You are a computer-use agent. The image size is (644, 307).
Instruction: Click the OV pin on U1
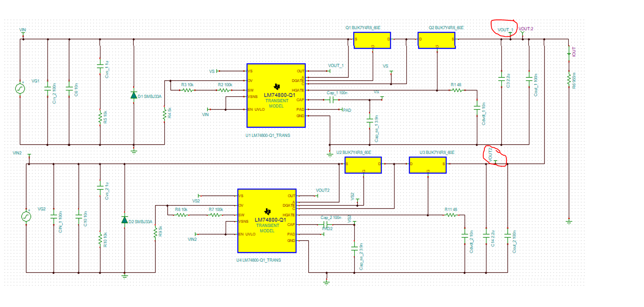(x=250, y=80)
